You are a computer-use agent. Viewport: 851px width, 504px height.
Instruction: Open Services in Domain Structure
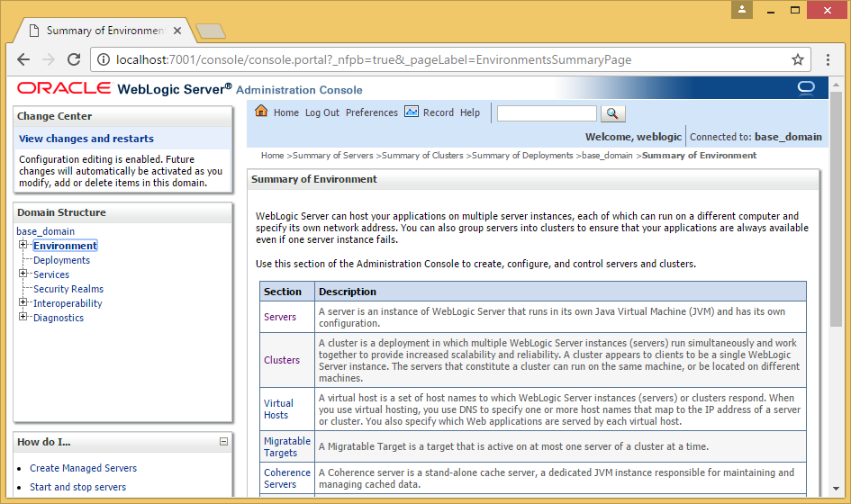(51, 274)
